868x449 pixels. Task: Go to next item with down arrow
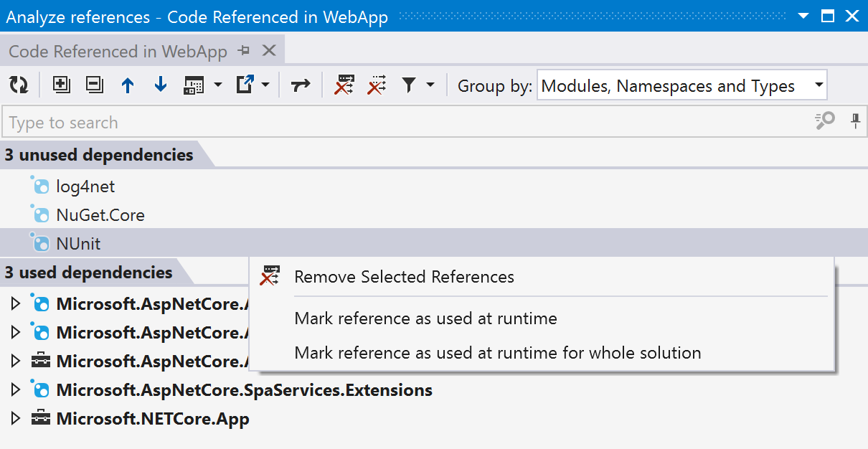(161, 85)
